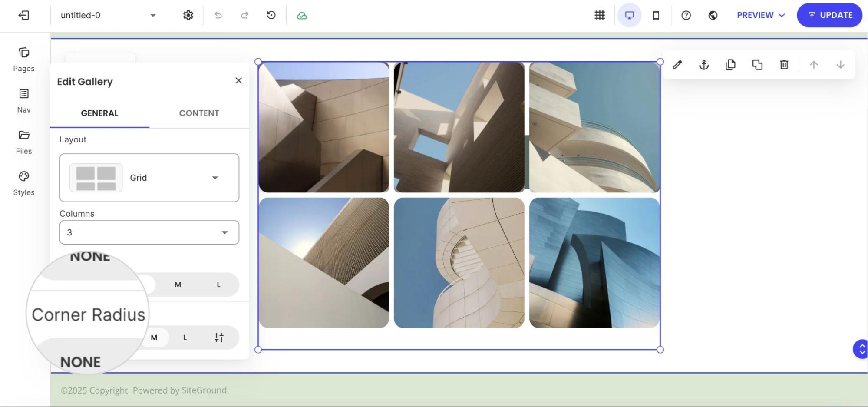Select the top-middle gallery image

[459, 127]
